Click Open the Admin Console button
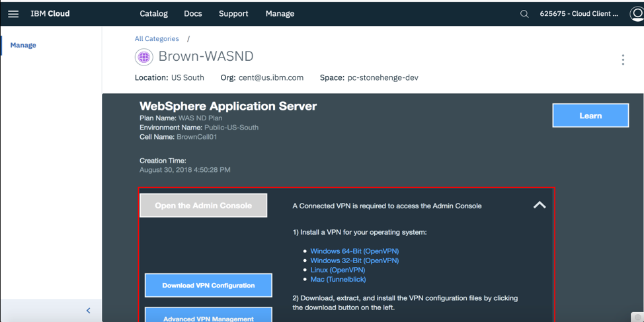The height and width of the screenshot is (322, 644). [204, 206]
